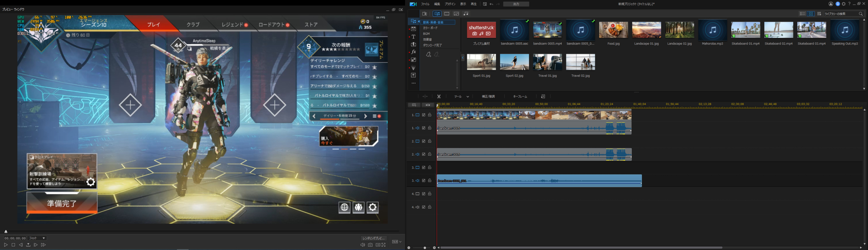Click the save project floppy icon
The height and width of the screenshot is (250, 868).
point(485,4)
